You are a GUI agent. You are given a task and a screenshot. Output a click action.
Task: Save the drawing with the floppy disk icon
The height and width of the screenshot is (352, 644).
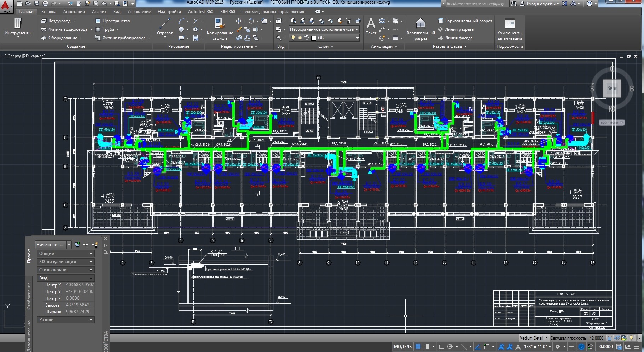pyautogui.click(x=37, y=4)
